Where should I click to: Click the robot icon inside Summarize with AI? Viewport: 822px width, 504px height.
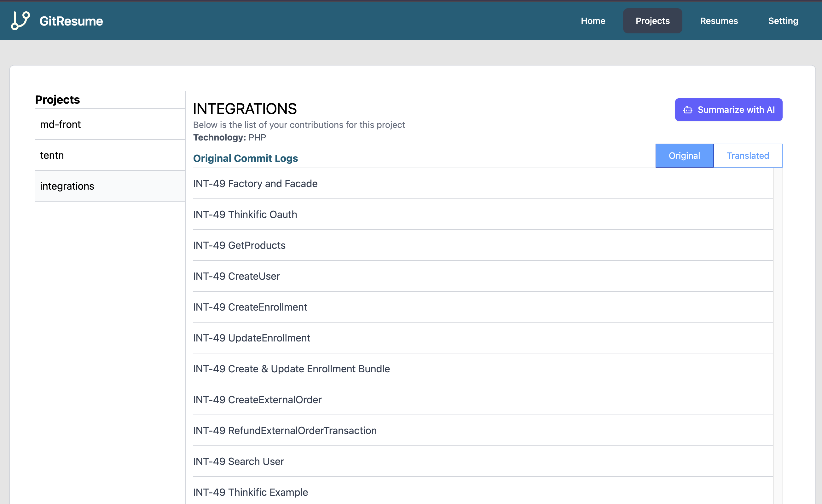pos(687,109)
